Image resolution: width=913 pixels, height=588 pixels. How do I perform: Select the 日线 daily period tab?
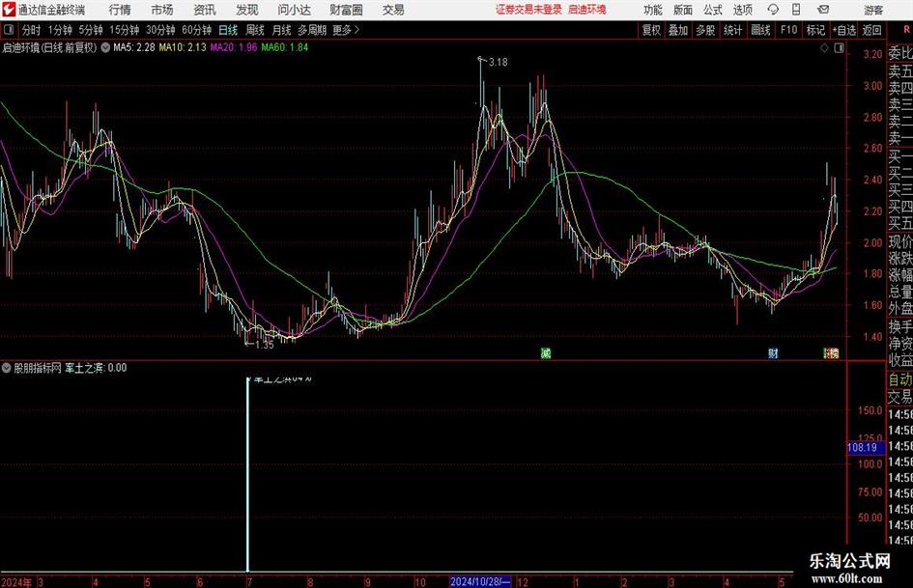(228, 30)
